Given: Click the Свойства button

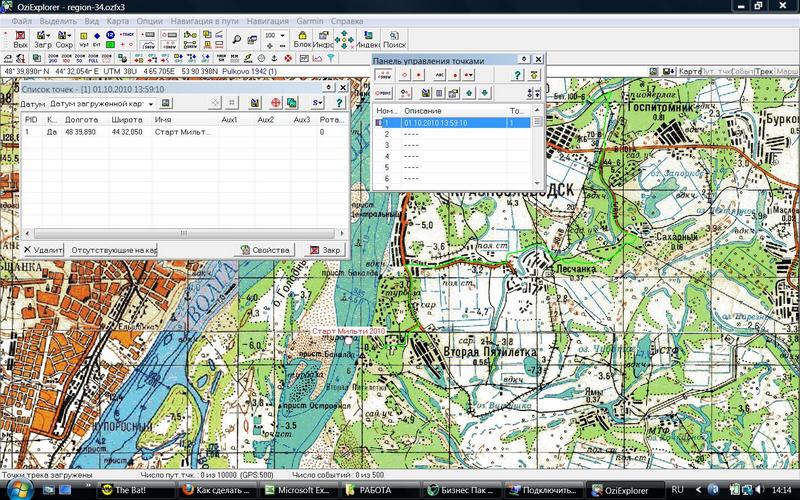Looking at the screenshot, I should click(x=264, y=250).
